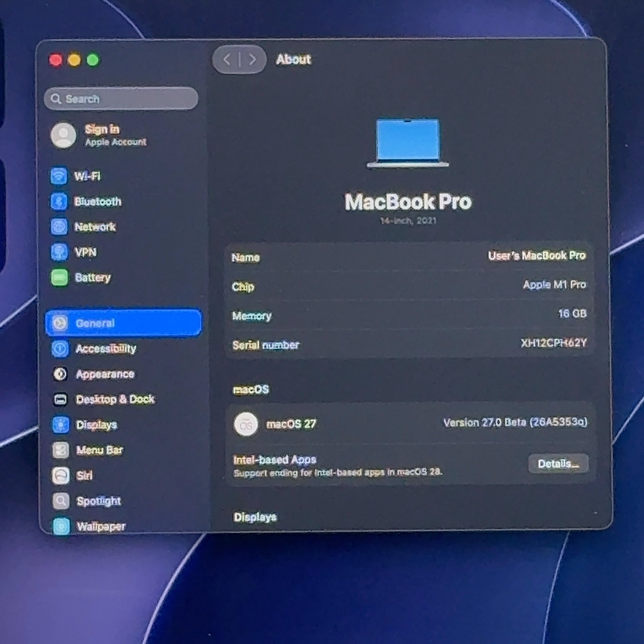Open the VPN icon in sidebar
Image resolution: width=644 pixels, height=644 pixels.
coord(59,252)
